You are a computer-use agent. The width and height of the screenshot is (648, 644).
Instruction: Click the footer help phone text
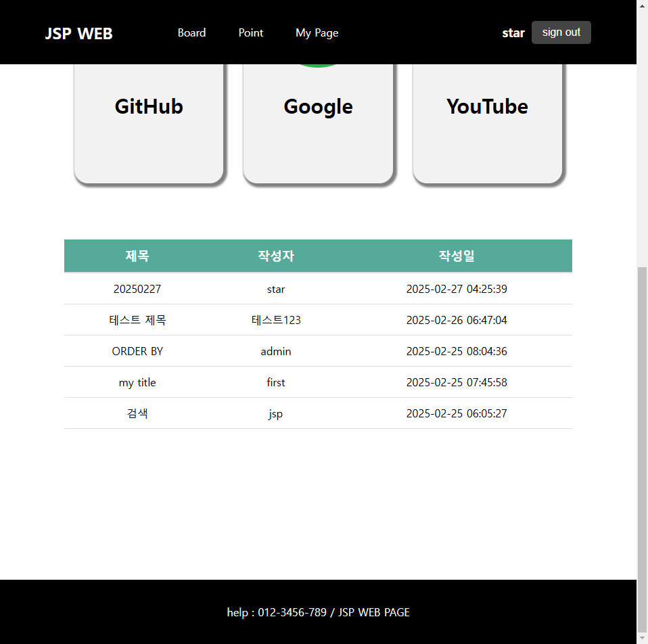(318, 612)
